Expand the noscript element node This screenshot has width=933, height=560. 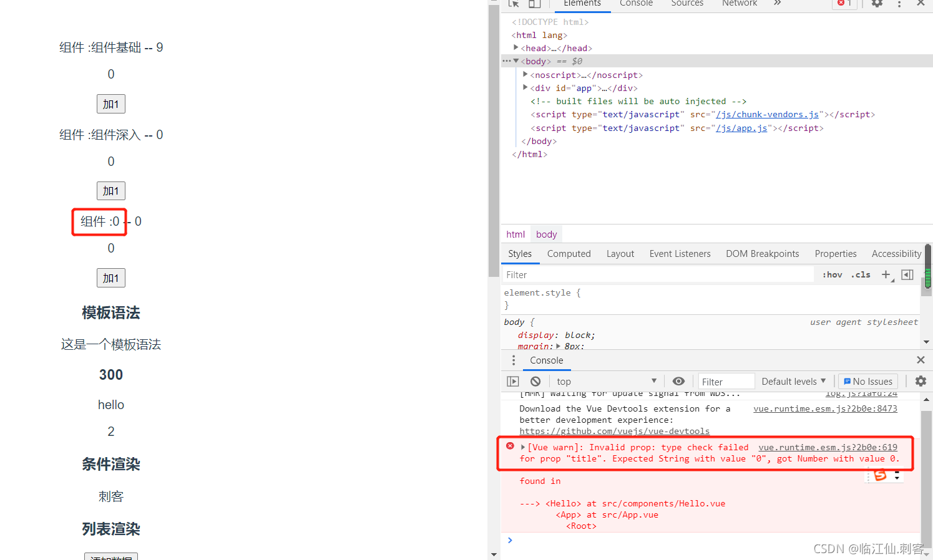(x=525, y=74)
